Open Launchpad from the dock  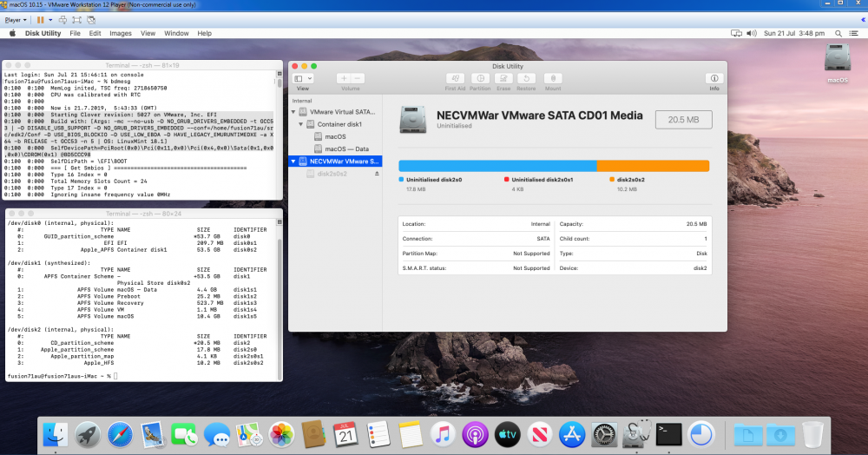tap(88, 435)
